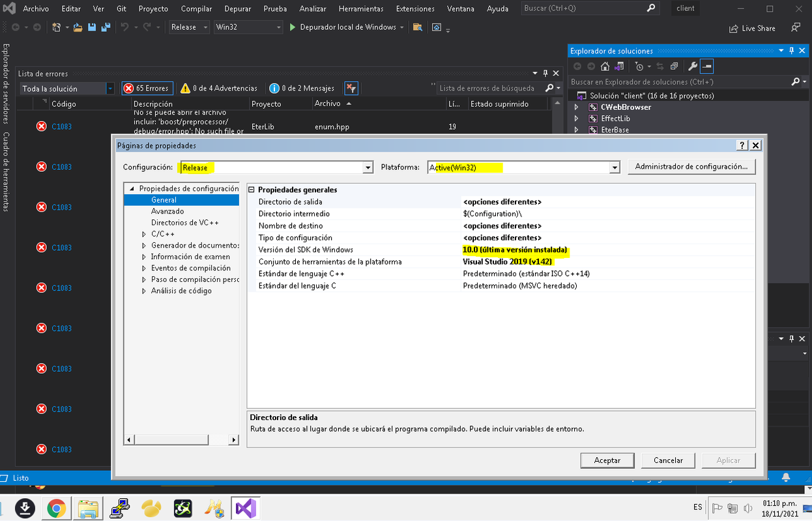Click the Undo arrow in toolbar
Viewport: 812px width, 521px height.
click(124, 27)
